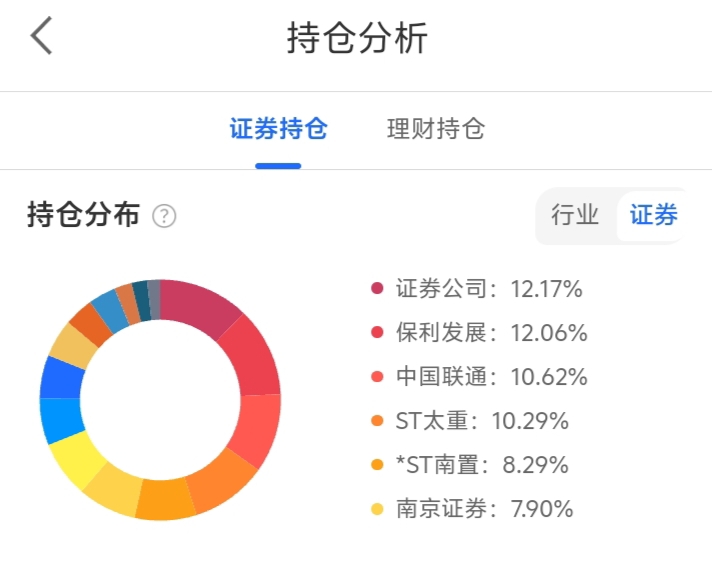712x568 pixels.
Task: Tap the back arrow icon
Action: tap(41, 38)
